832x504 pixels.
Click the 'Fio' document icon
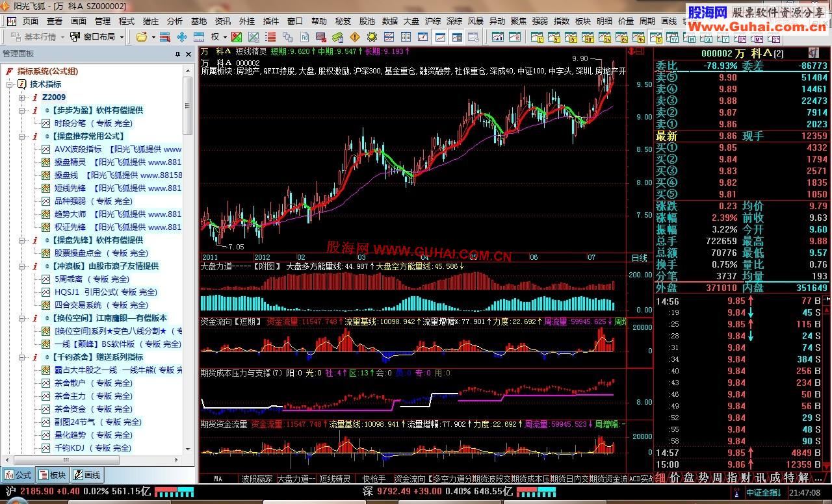coord(304,37)
